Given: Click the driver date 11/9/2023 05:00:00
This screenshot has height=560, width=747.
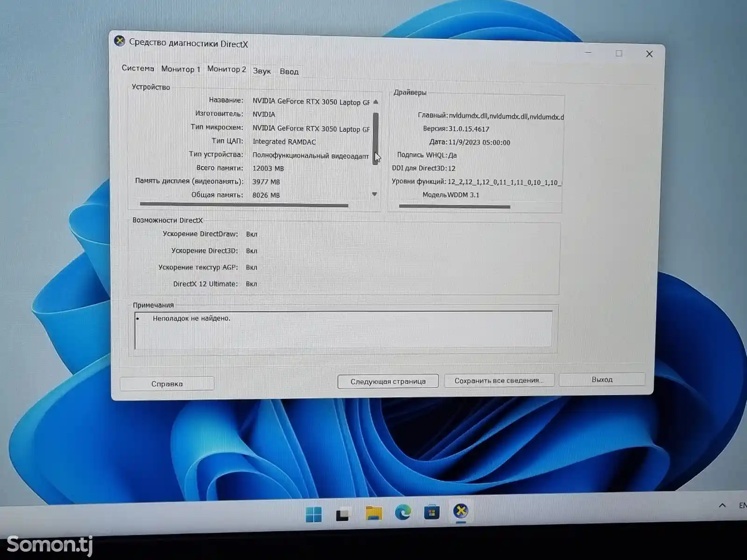Looking at the screenshot, I should tap(479, 143).
